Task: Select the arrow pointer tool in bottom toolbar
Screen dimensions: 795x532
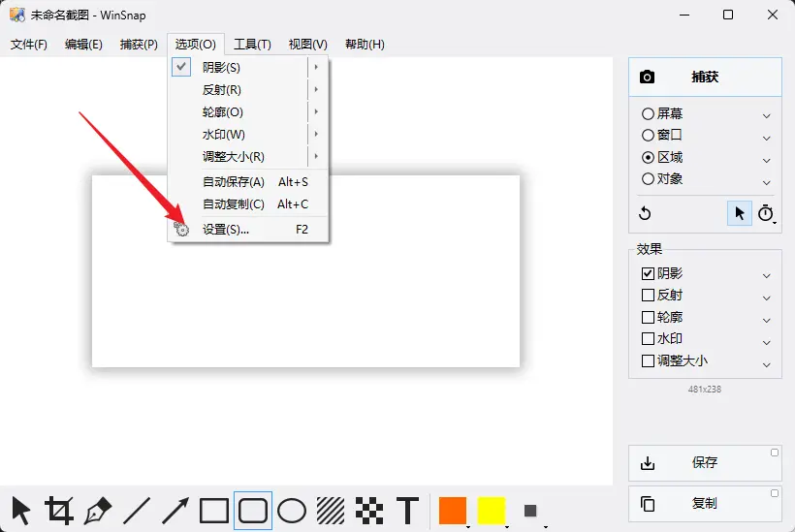Action: click(x=21, y=511)
